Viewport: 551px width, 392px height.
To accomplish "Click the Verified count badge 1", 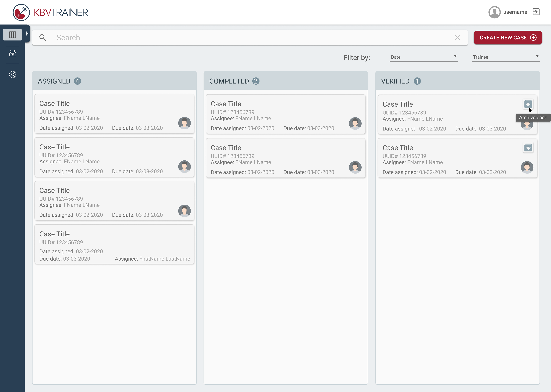I will pyautogui.click(x=417, y=81).
